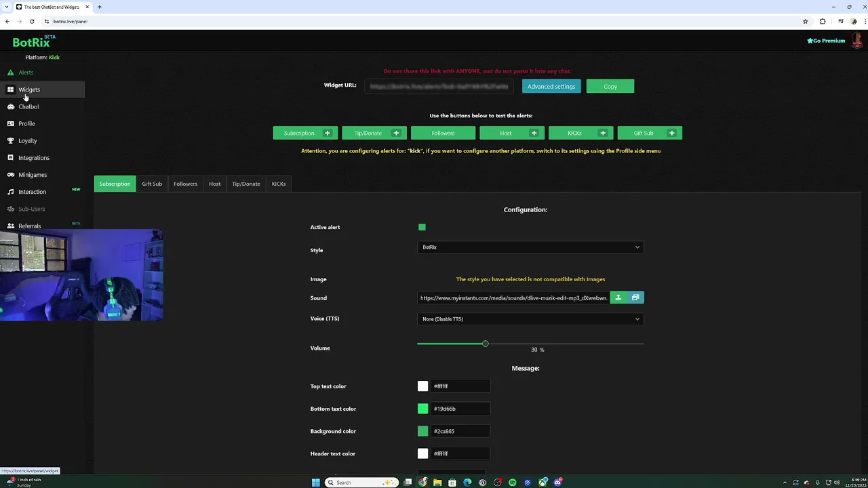The width and height of the screenshot is (868, 488).
Task: Test the Gift Sub alert
Action: pos(644,133)
